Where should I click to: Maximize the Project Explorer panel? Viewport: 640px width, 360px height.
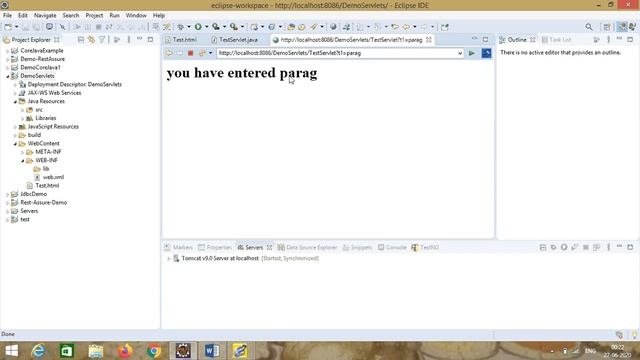pos(150,39)
